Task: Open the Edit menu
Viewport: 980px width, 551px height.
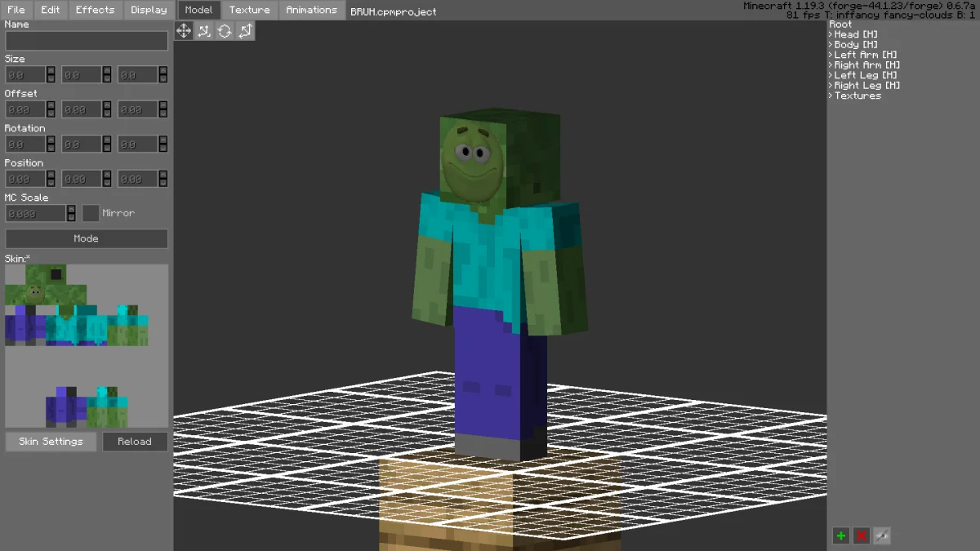Action: 51,10
